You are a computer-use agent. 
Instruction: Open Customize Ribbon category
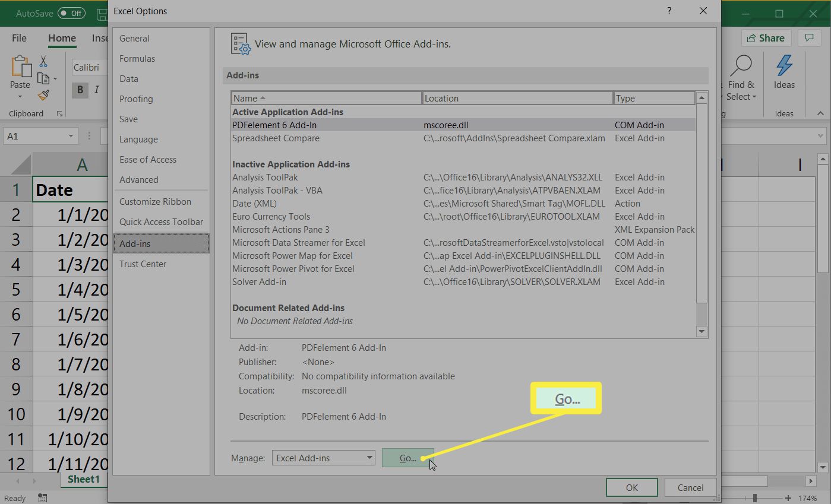click(161, 201)
